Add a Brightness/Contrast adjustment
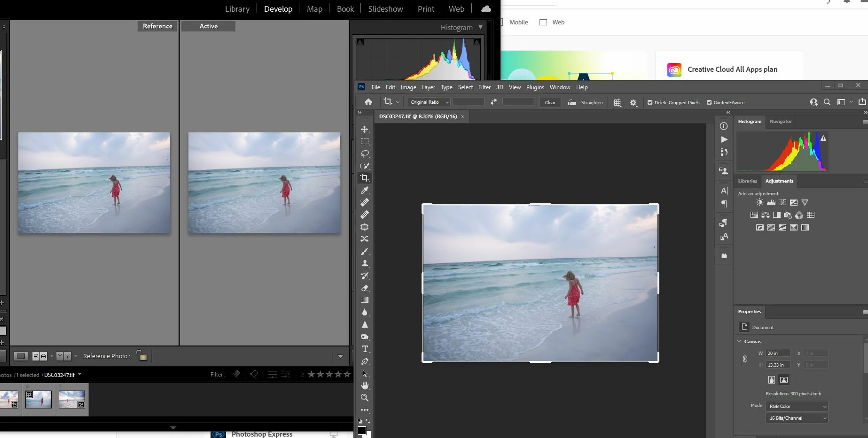This screenshot has height=438, width=868. 759,202
